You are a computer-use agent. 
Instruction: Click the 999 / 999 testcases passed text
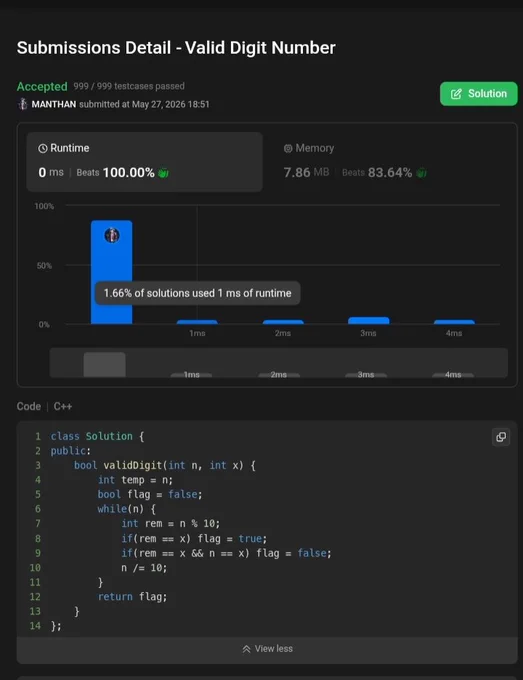129,86
